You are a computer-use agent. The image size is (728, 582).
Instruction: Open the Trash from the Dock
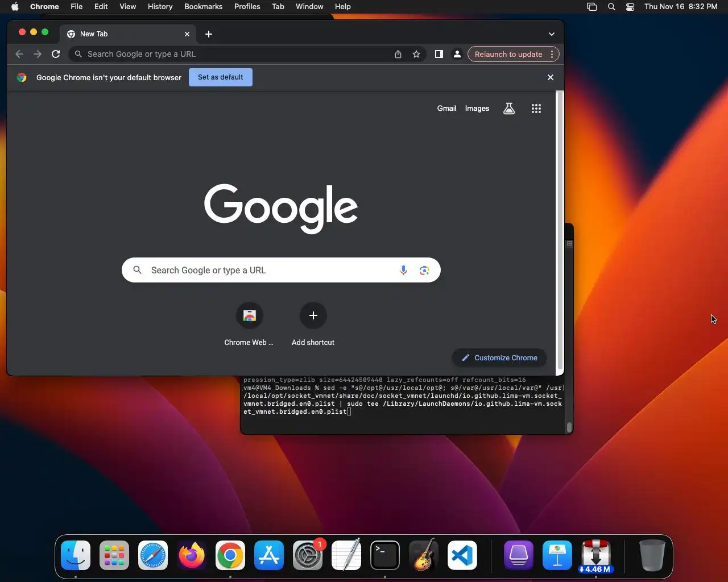pos(652,555)
